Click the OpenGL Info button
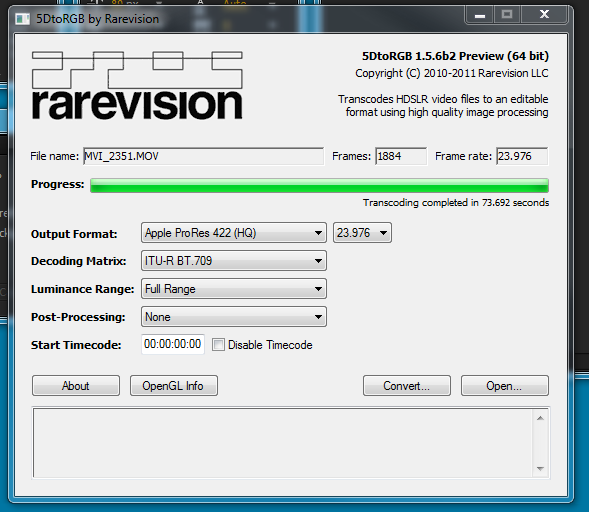 coord(174,386)
